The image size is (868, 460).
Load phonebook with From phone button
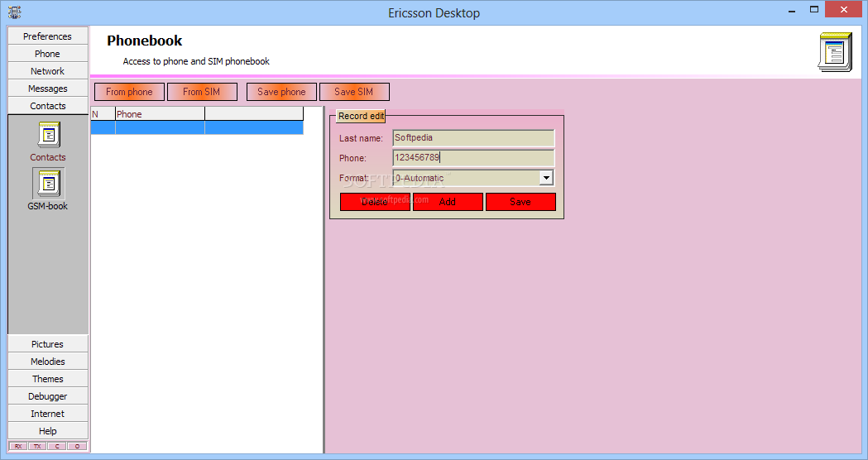130,92
